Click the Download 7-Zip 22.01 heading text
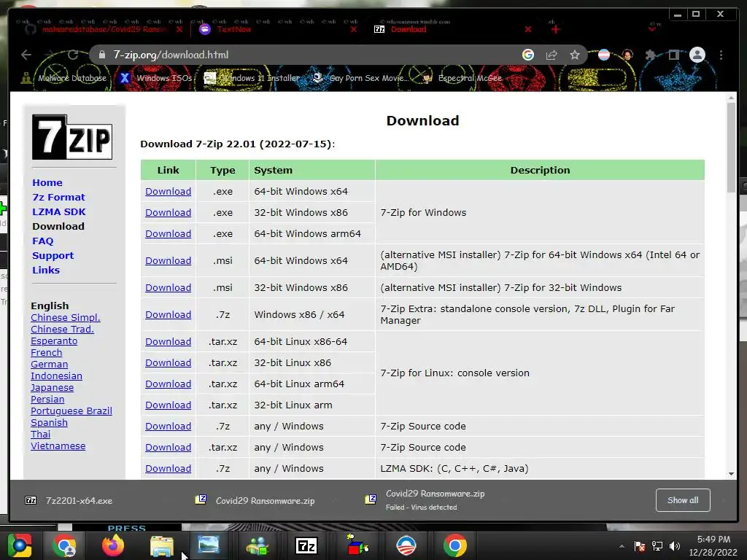747x560 pixels. pyautogui.click(x=237, y=144)
